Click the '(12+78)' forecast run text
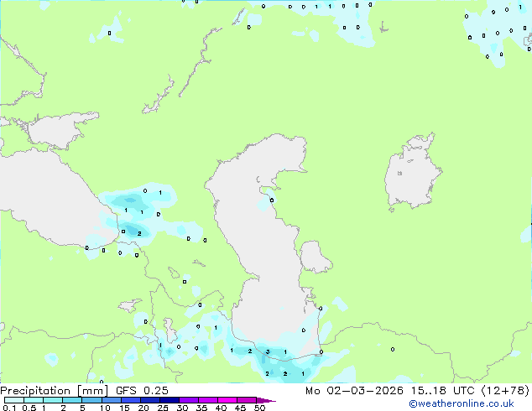The height and width of the screenshot is (411, 532). coord(505,391)
